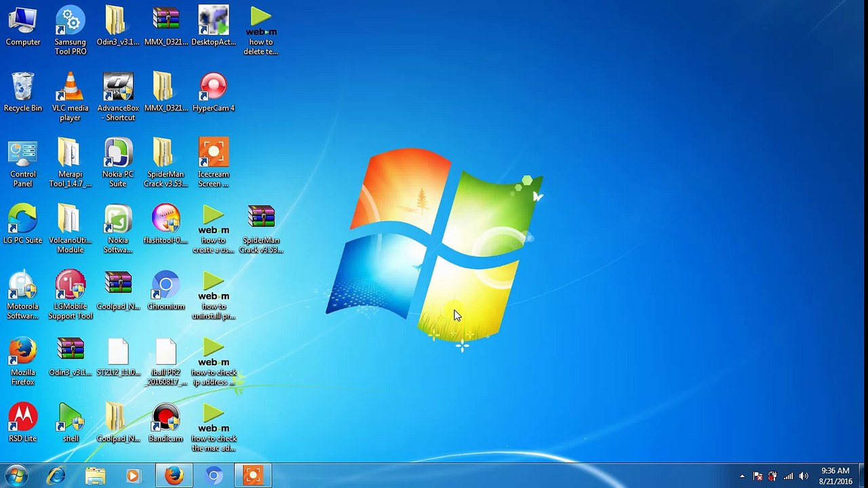Select the LG PC Suite icon

[23, 225]
